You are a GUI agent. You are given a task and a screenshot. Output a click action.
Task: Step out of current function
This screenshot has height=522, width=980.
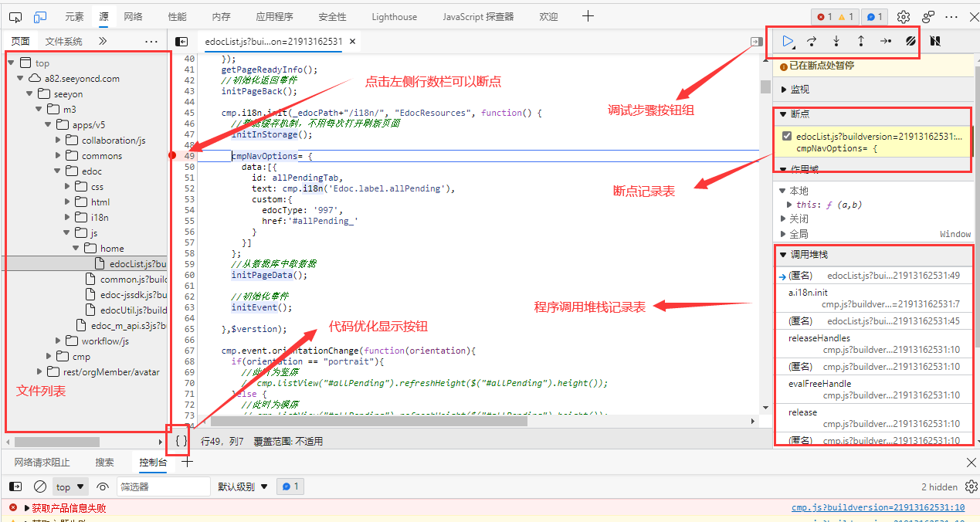coord(861,41)
